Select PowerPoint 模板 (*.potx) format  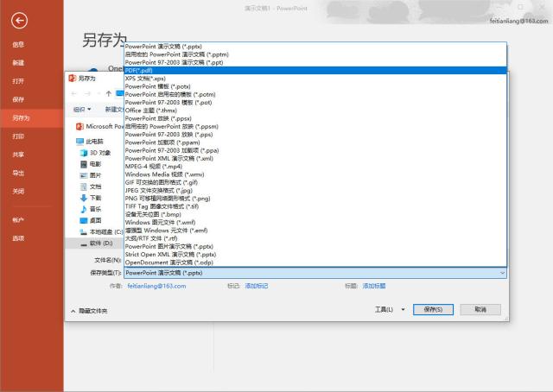click(315, 86)
